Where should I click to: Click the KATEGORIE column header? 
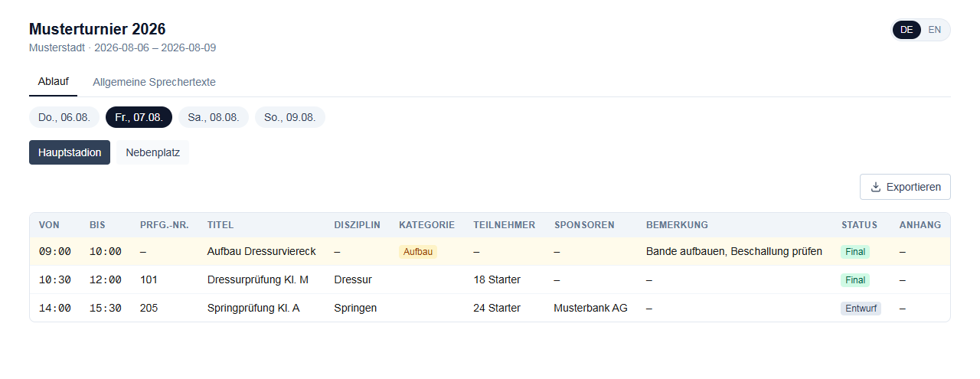426,225
